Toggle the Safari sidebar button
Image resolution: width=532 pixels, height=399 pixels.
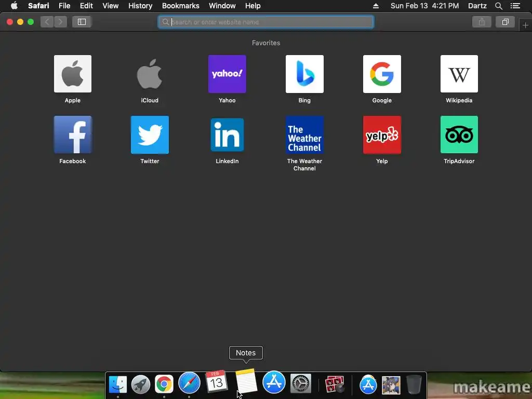tap(82, 22)
